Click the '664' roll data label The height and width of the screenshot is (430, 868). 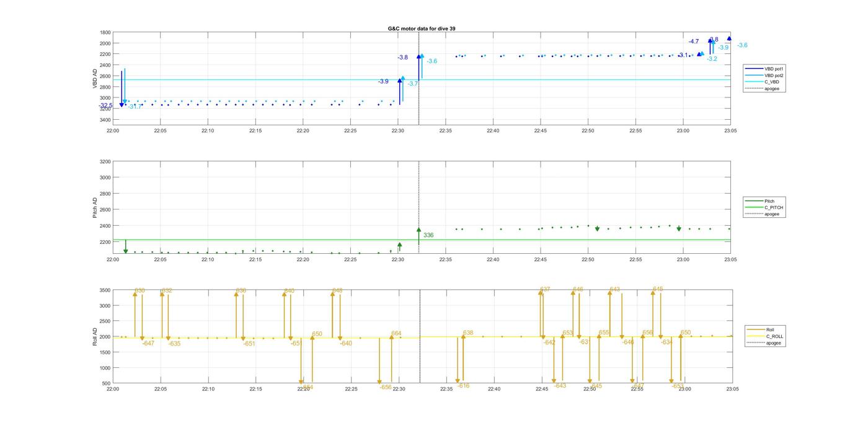396,333
